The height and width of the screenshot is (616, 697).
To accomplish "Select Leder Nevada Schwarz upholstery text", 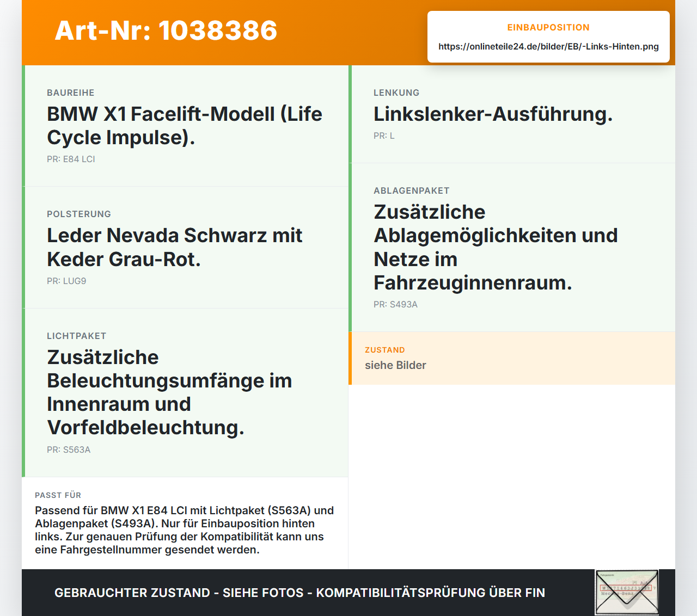I will pos(174,247).
